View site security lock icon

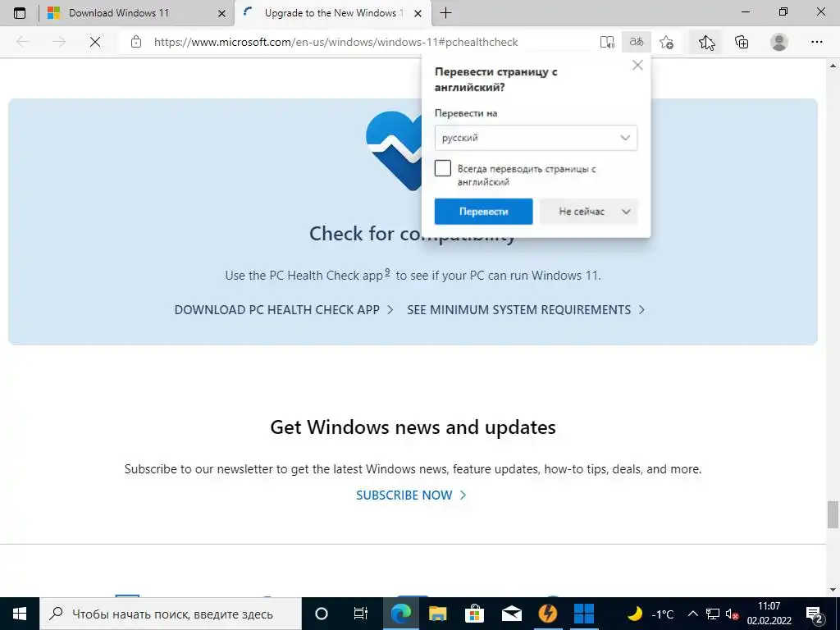click(136, 42)
